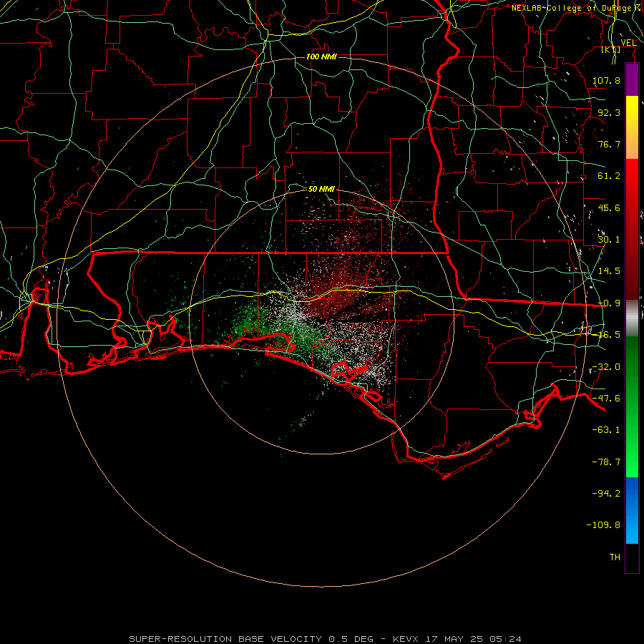Click the [KT] units label
644x644 pixels.
point(611,49)
